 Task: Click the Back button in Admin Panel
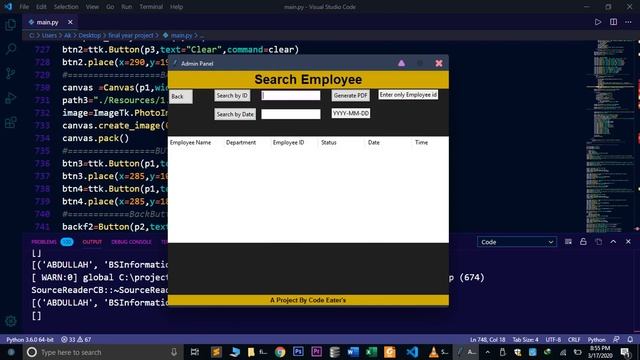tap(180, 96)
